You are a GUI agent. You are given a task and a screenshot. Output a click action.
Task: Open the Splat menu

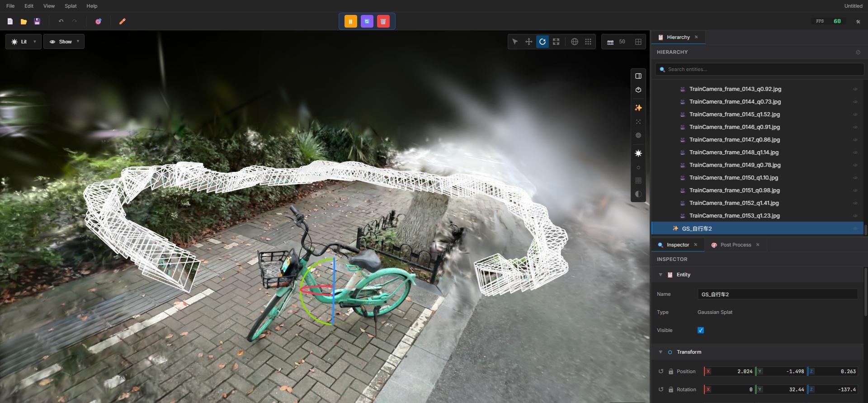pos(71,6)
